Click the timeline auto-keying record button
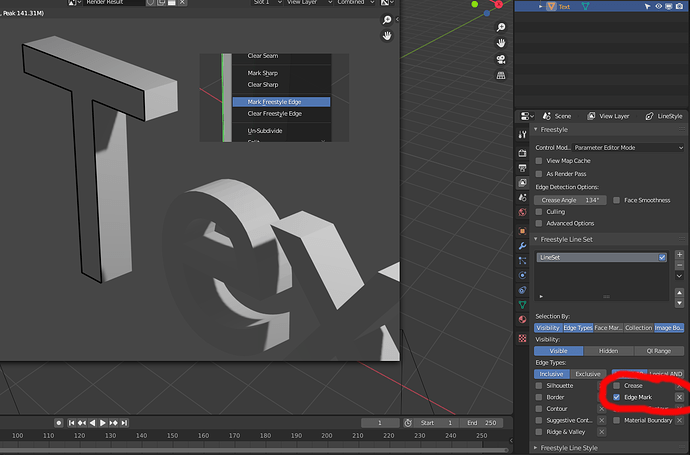The width and height of the screenshot is (690, 455). [x=59, y=423]
